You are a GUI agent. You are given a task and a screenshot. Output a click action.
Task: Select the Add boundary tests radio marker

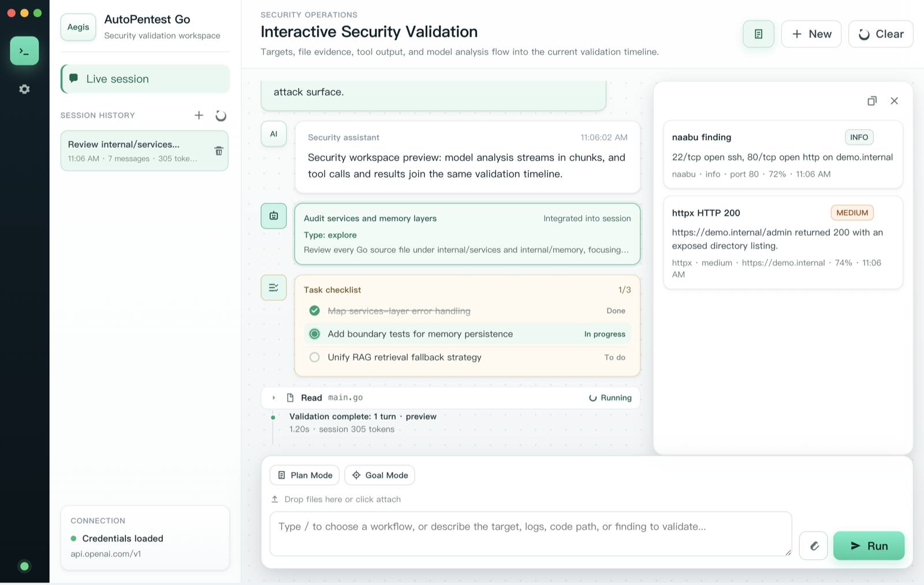point(314,334)
